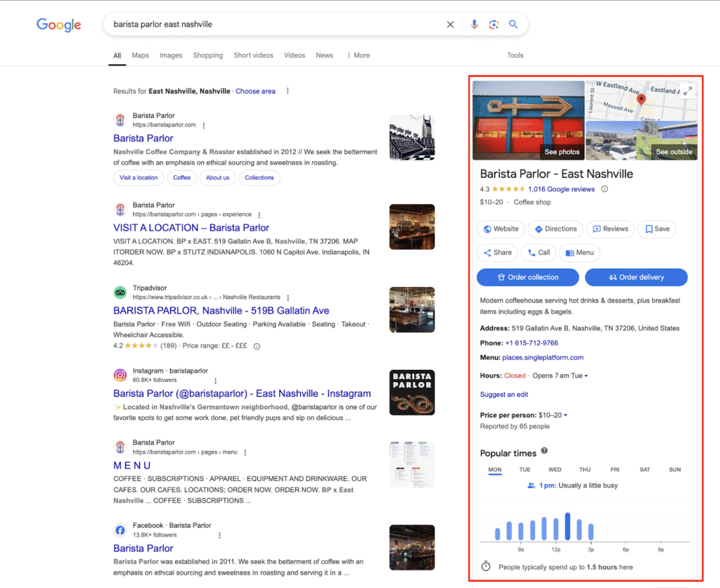
Task: Switch to the Images tab
Action: [x=171, y=56]
